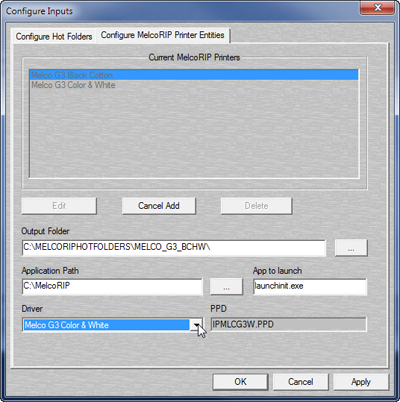Click the bottom Cancel button
The width and height of the screenshot is (400, 402).
pos(300,382)
